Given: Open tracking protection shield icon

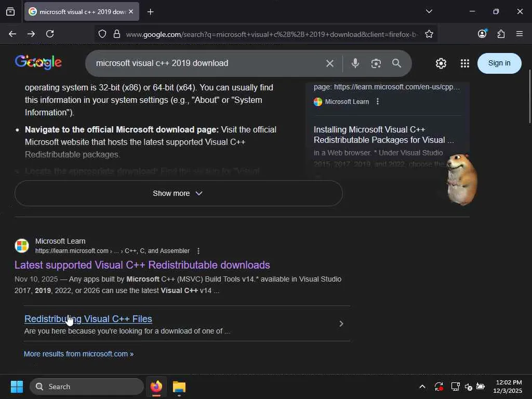Looking at the screenshot, I should pyautogui.click(x=102, y=34).
